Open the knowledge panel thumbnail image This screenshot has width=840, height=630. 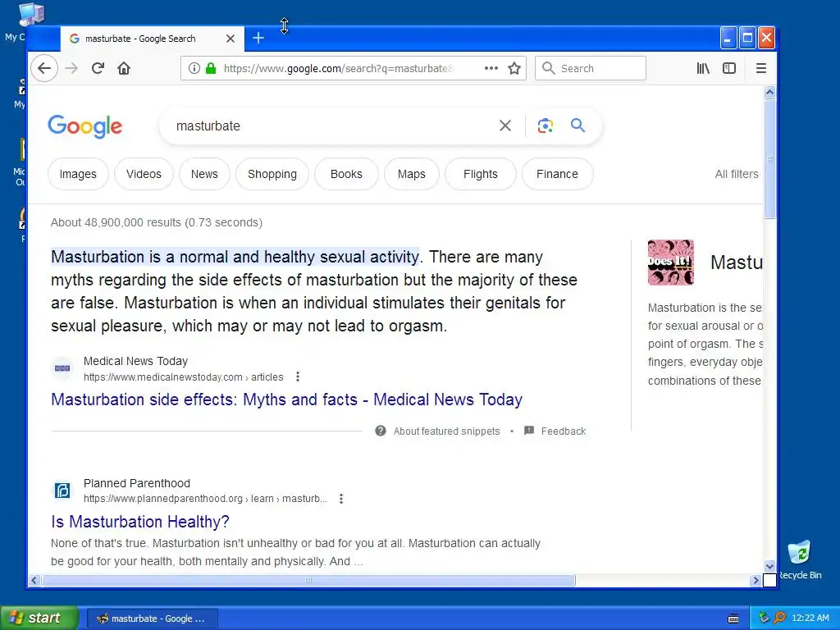(671, 262)
